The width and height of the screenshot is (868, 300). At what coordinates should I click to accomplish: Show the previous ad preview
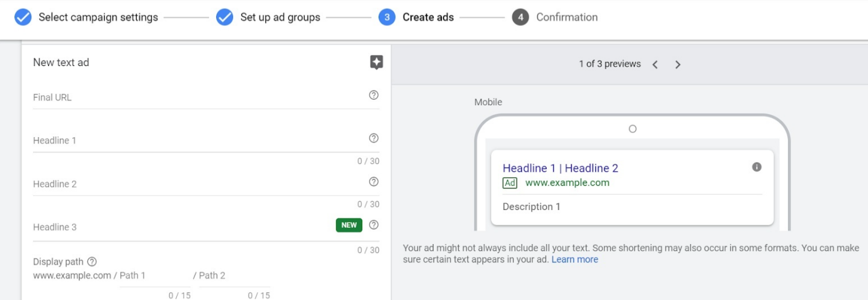tap(656, 64)
